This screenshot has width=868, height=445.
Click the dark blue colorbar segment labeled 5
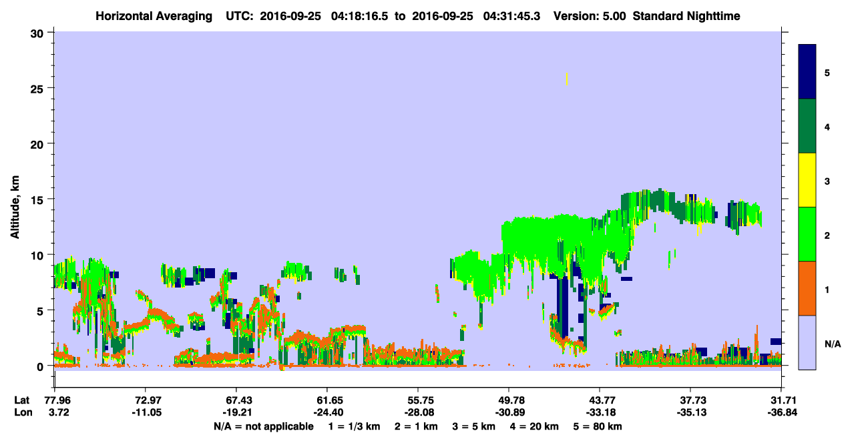click(807, 72)
